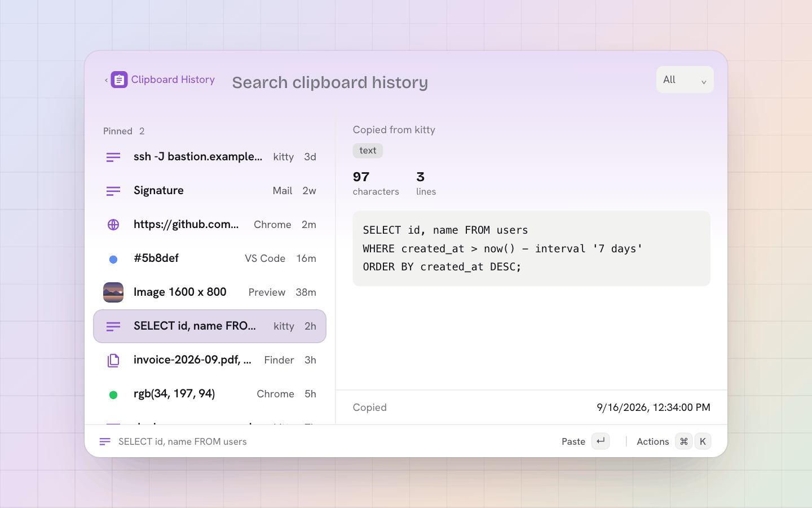812x508 pixels.
Task: Select the #5b8def entry
Action: pyautogui.click(x=210, y=259)
